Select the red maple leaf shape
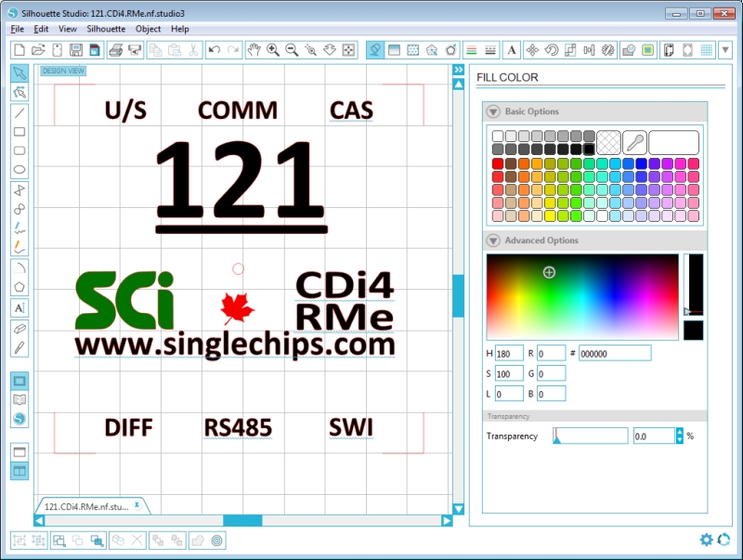 point(238,308)
